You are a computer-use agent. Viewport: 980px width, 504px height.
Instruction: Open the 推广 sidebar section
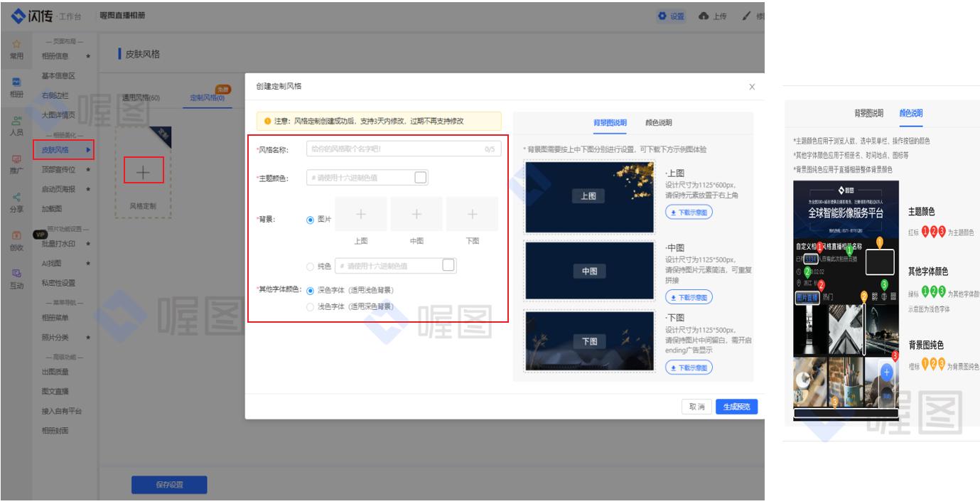pos(16,165)
